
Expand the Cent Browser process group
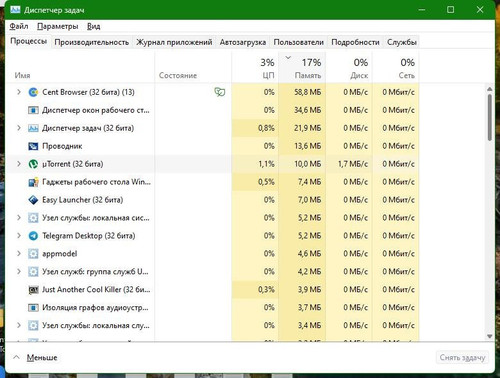pos(19,92)
